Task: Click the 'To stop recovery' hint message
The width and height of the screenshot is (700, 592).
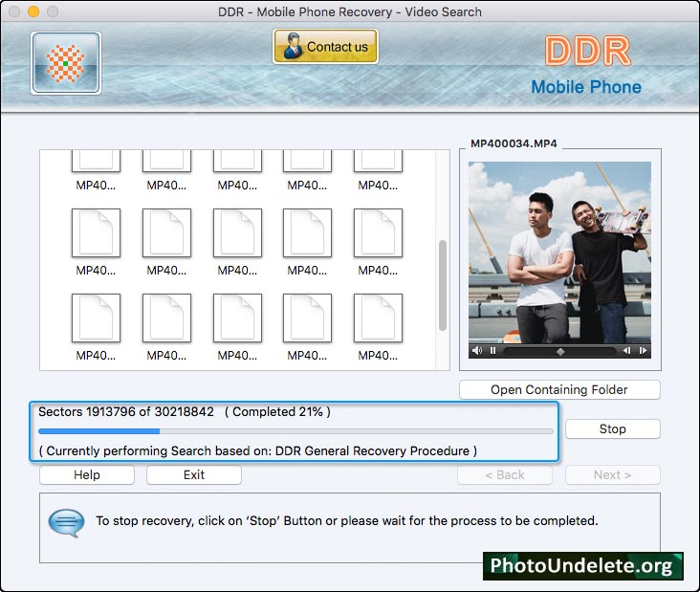Action: (347, 521)
